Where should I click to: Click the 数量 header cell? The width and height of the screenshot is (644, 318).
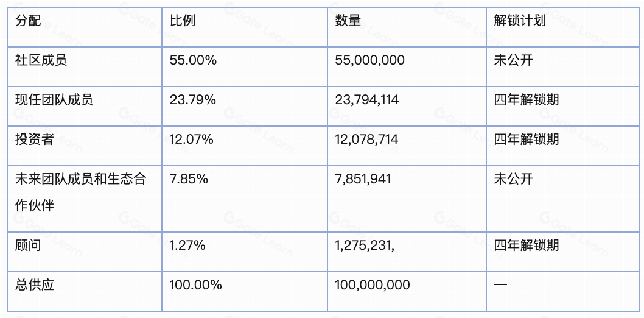coord(407,27)
